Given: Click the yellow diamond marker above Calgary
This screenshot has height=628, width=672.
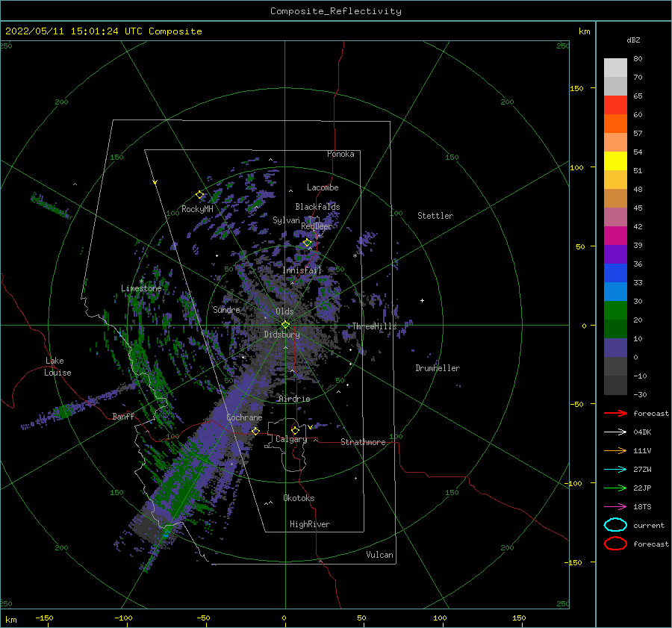Looking at the screenshot, I should point(295,430).
